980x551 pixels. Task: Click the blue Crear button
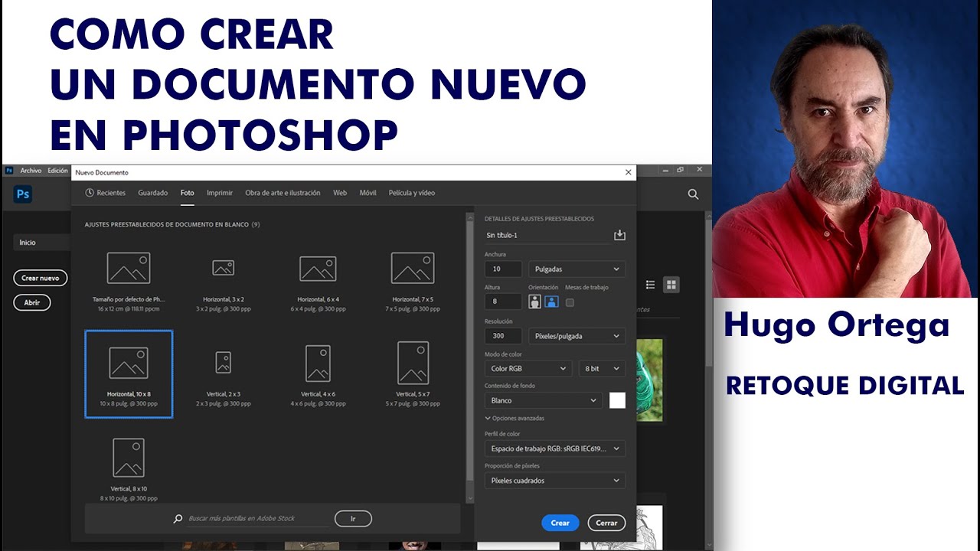click(x=560, y=523)
